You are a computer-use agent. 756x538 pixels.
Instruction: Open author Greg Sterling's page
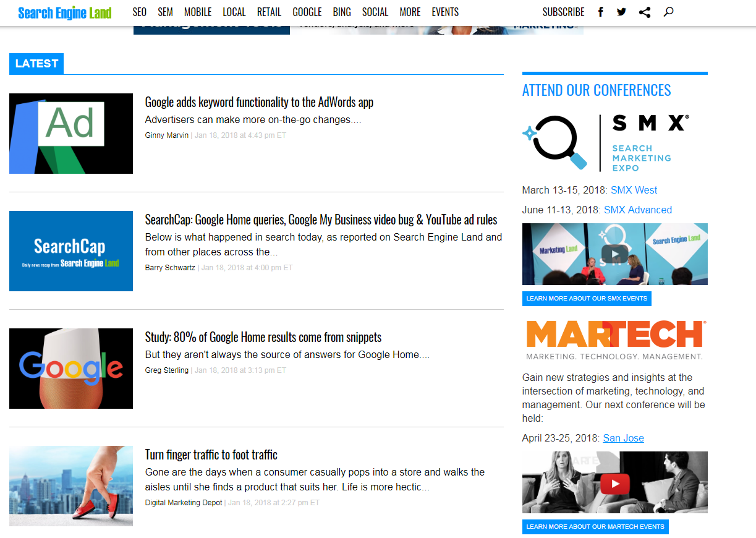[x=167, y=370]
